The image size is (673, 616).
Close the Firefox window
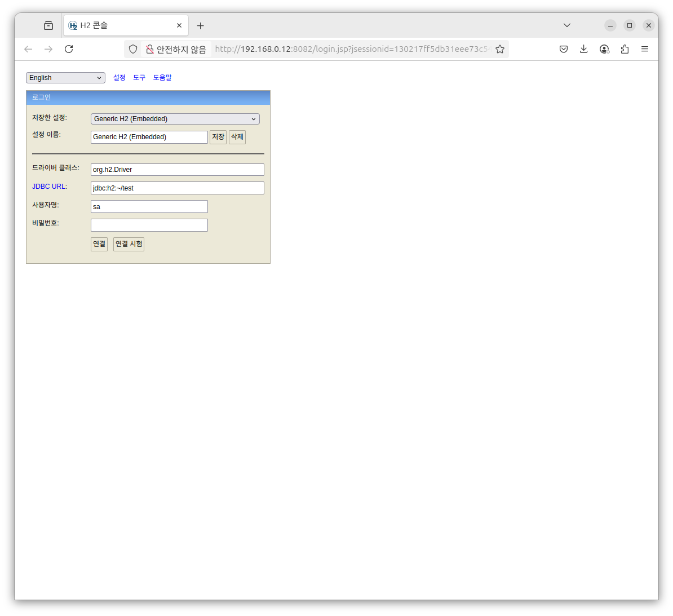(649, 26)
